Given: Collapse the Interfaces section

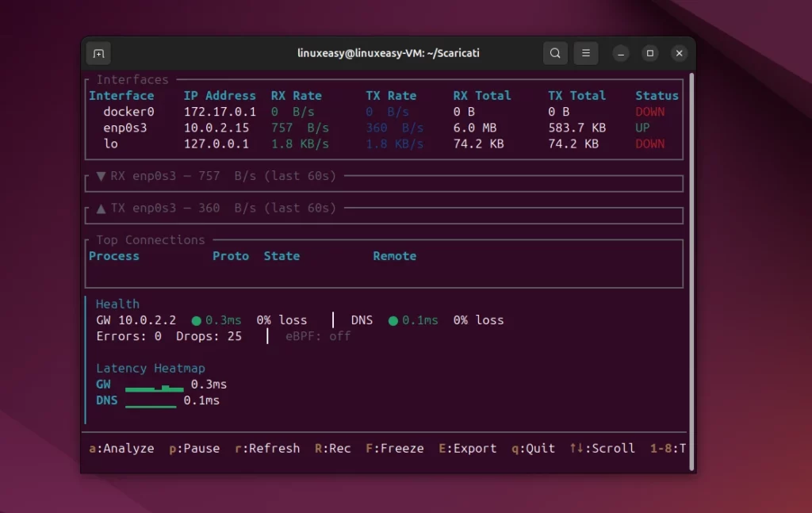Looking at the screenshot, I should point(132,79).
